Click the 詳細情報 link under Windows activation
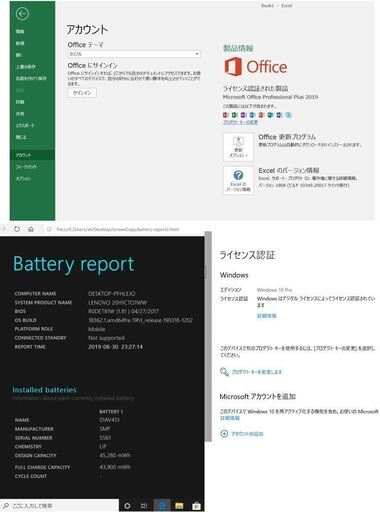The image size is (380, 512). pyautogui.click(x=266, y=316)
